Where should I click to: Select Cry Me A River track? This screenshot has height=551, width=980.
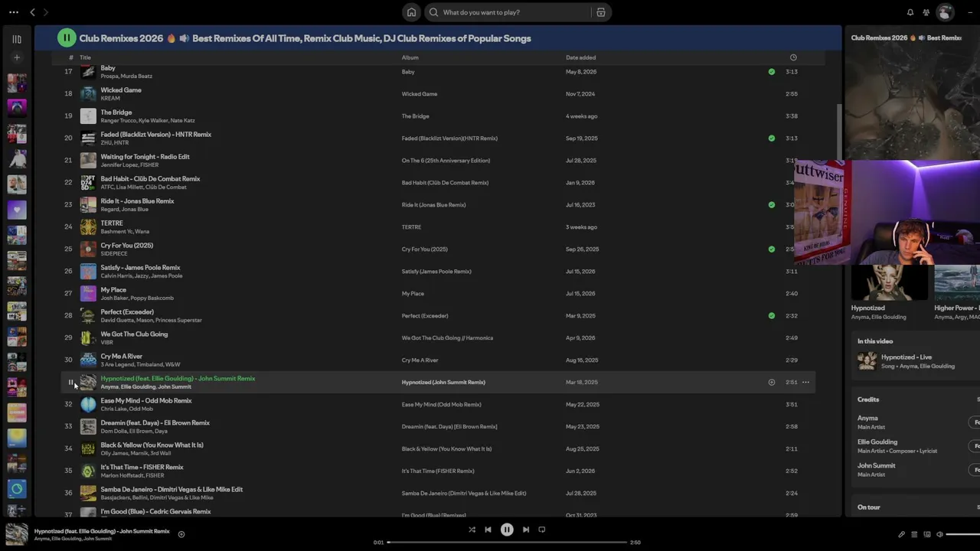click(122, 357)
